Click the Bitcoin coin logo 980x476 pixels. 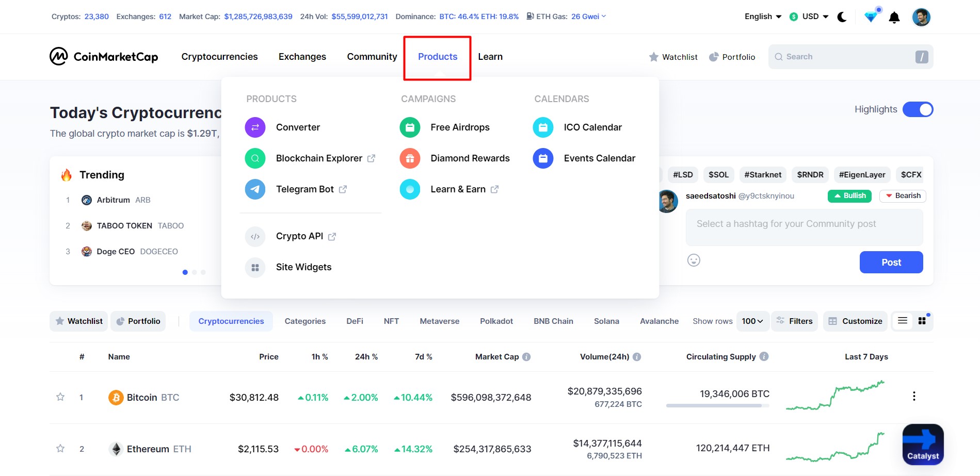[x=116, y=398]
